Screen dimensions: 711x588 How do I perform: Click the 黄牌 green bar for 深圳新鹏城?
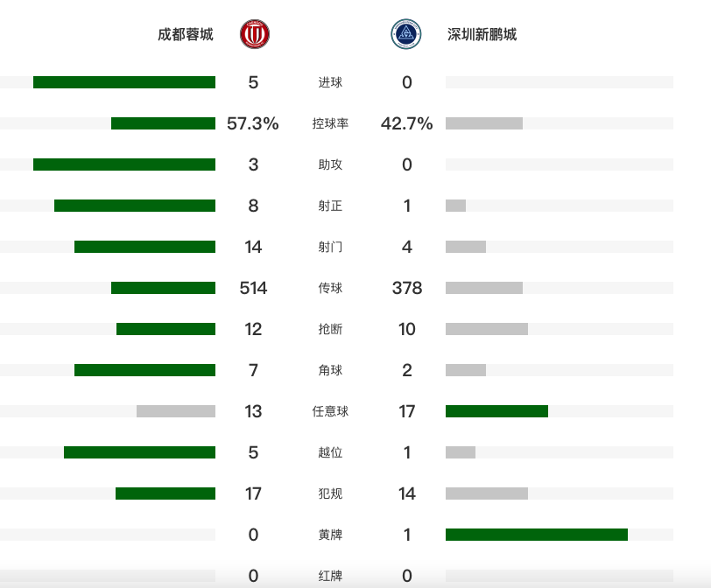pos(537,535)
